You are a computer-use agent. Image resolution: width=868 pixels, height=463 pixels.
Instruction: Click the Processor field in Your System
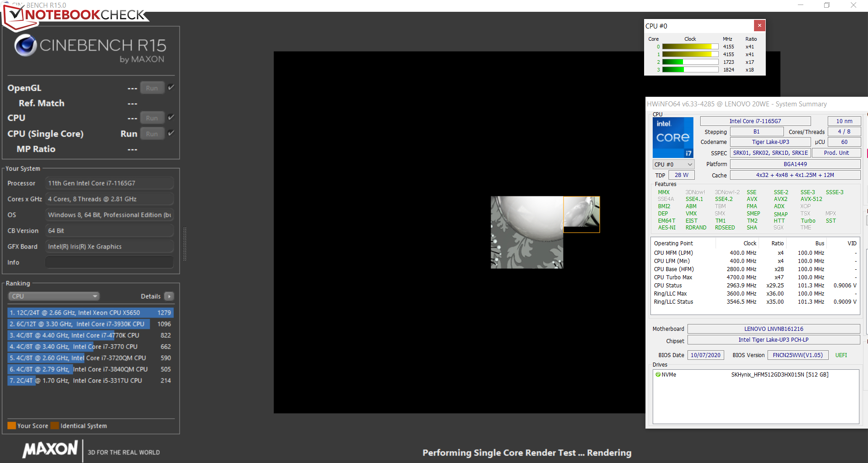point(109,183)
